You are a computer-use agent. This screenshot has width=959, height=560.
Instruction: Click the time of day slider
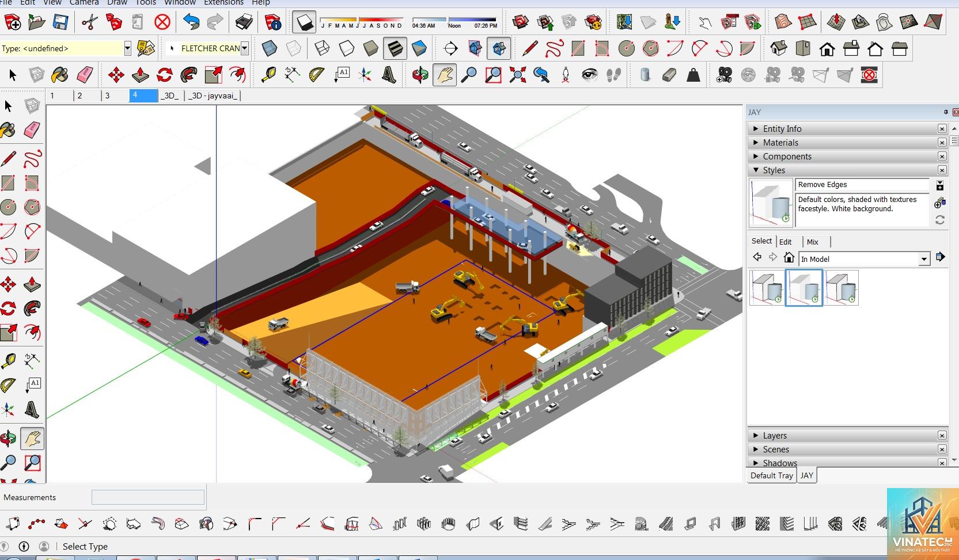click(x=454, y=22)
